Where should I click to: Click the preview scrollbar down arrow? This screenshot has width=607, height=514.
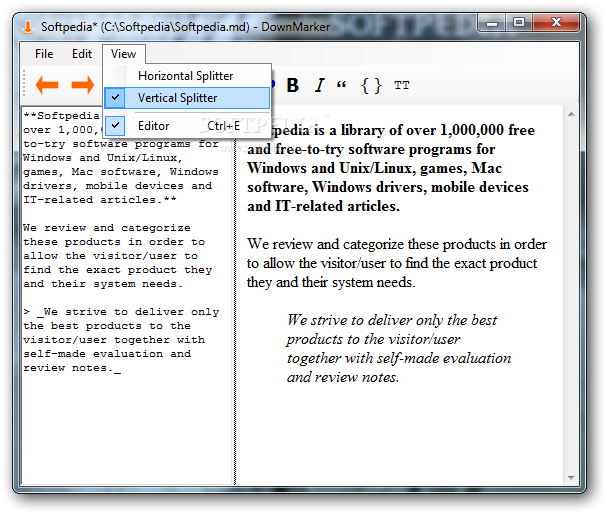pyautogui.click(x=571, y=478)
